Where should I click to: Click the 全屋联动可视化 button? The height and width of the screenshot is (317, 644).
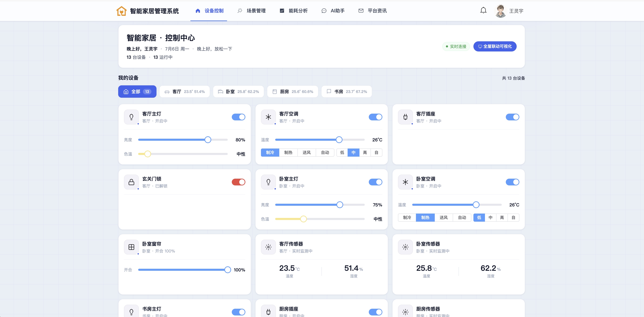coord(495,46)
